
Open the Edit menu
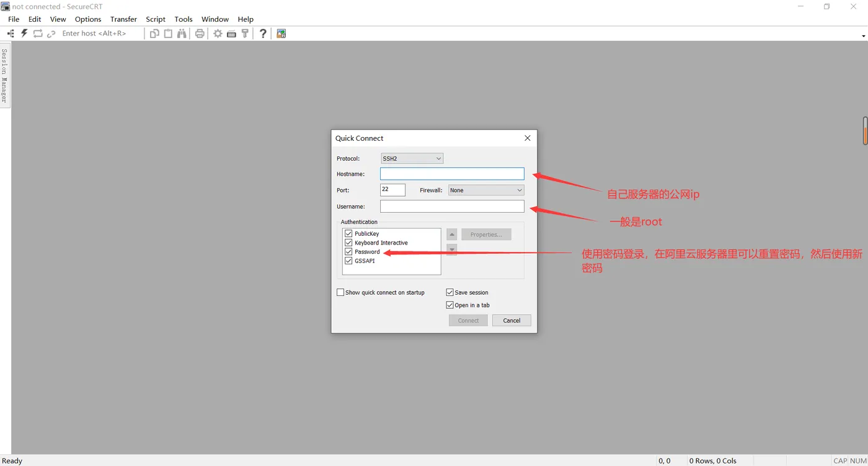click(35, 19)
